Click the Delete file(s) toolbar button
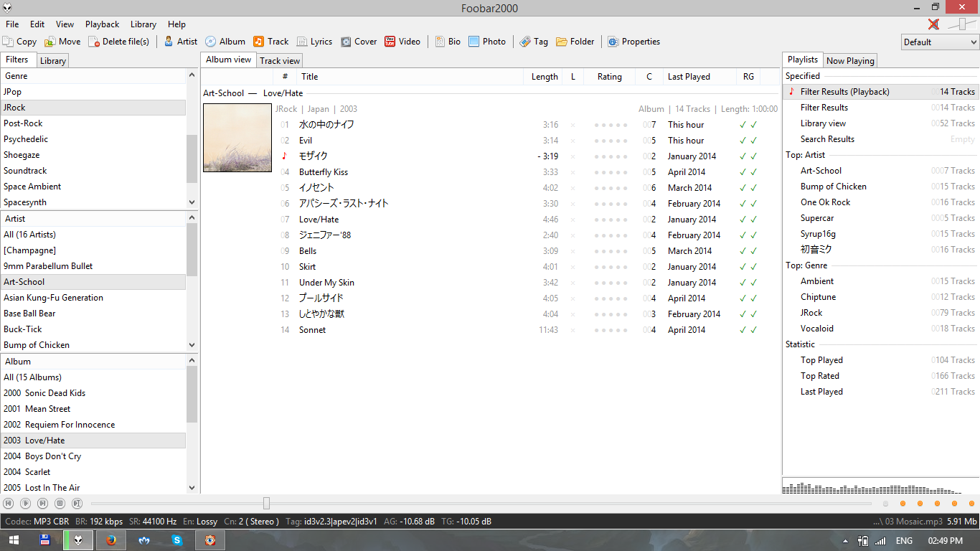Image resolution: width=980 pixels, height=551 pixels. click(x=119, y=42)
